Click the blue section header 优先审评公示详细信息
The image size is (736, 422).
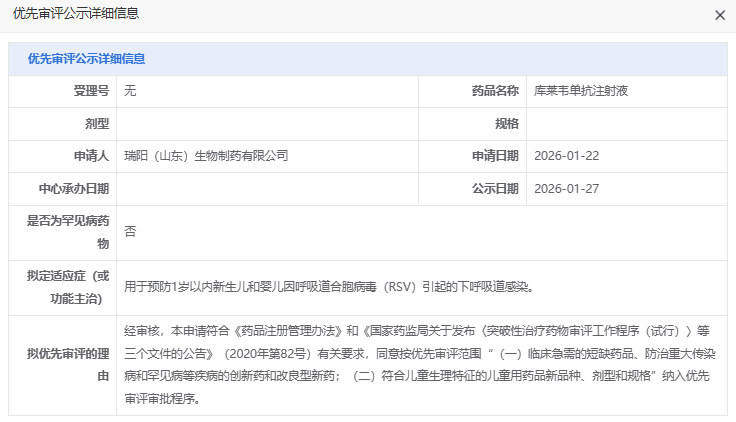[86, 59]
